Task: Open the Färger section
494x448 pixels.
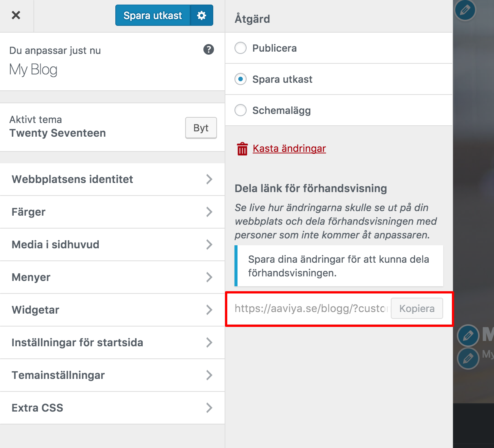Action: coord(112,212)
